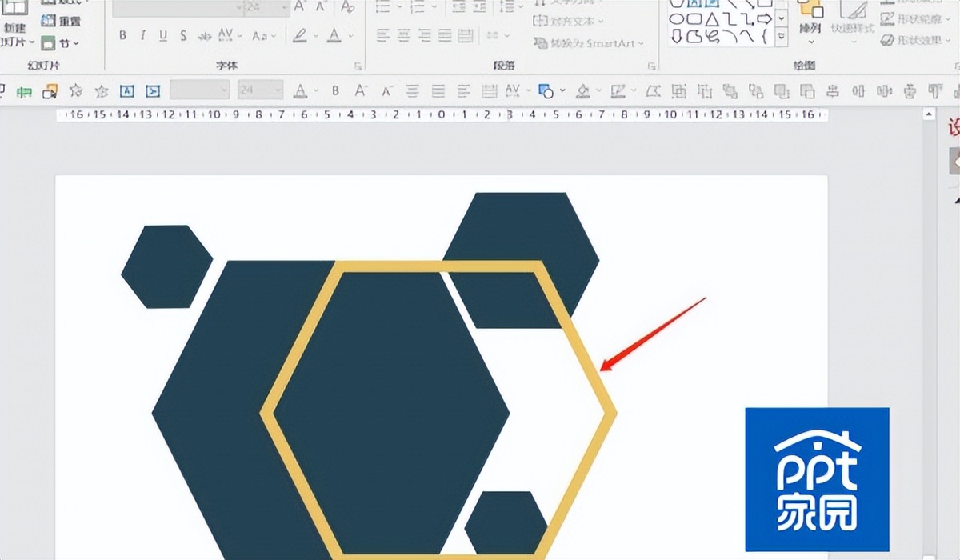Justify text in ribbon paragraph group
This screenshot has width=960, height=560.
tap(445, 36)
